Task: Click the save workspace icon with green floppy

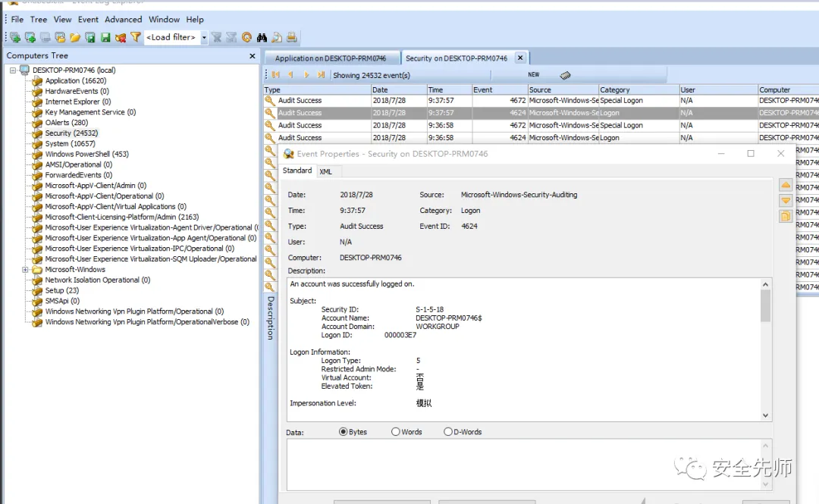Action: (x=89, y=37)
